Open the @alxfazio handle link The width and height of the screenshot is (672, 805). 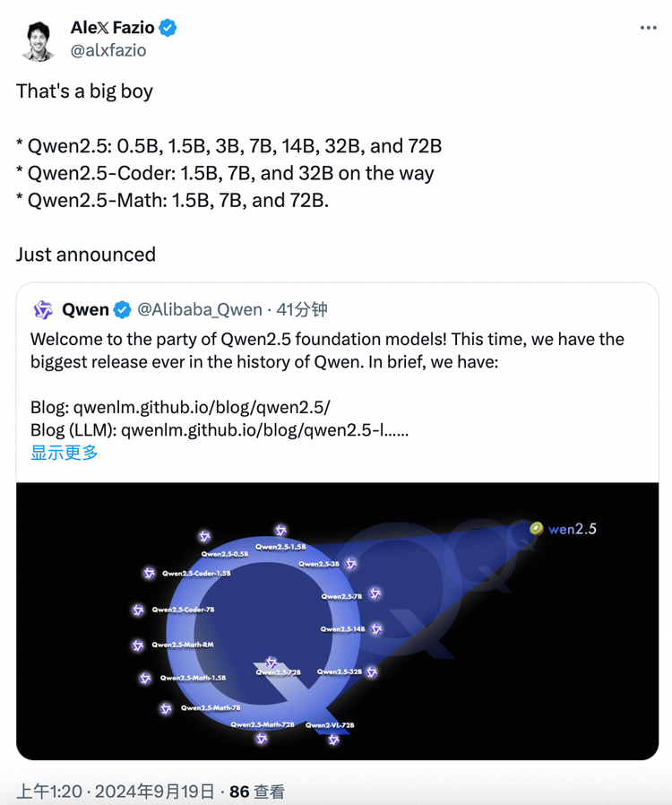pos(108,51)
